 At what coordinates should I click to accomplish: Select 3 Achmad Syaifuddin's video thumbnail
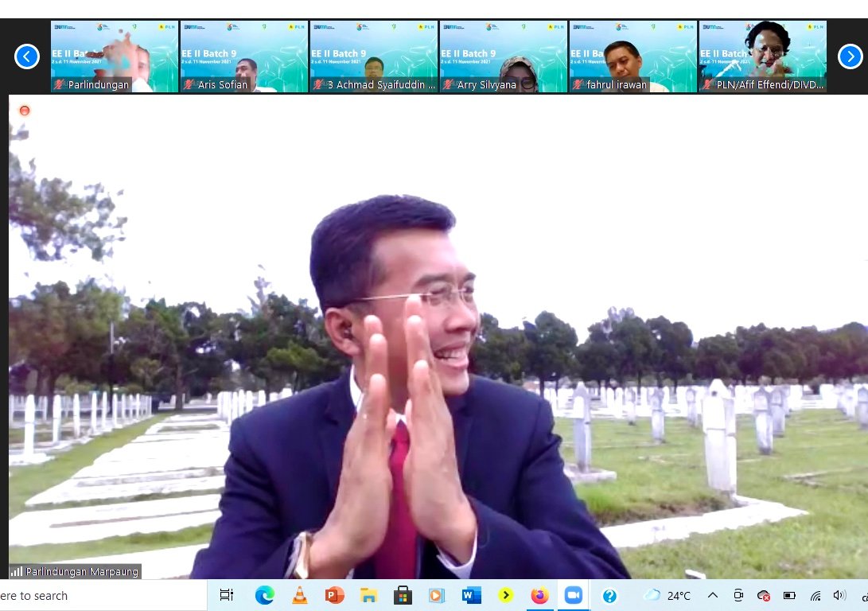(374, 56)
